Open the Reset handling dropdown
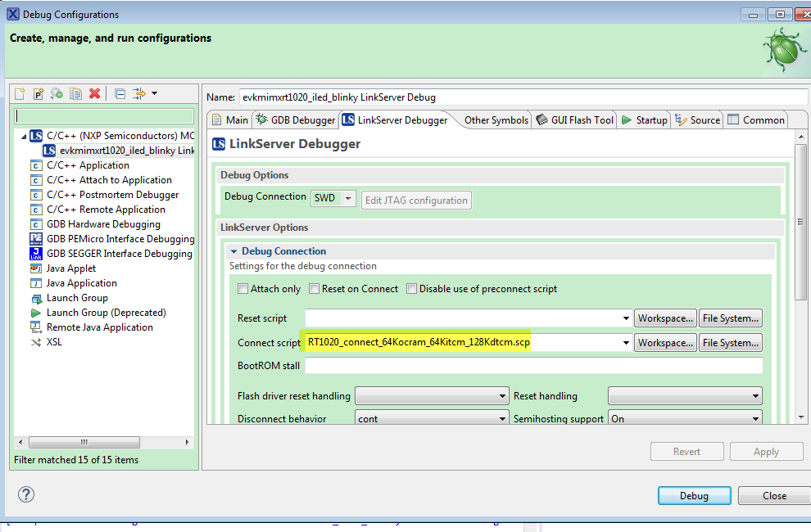Viewport: 811px width, 532px height. pyautogui.click(x=685, y=396)
